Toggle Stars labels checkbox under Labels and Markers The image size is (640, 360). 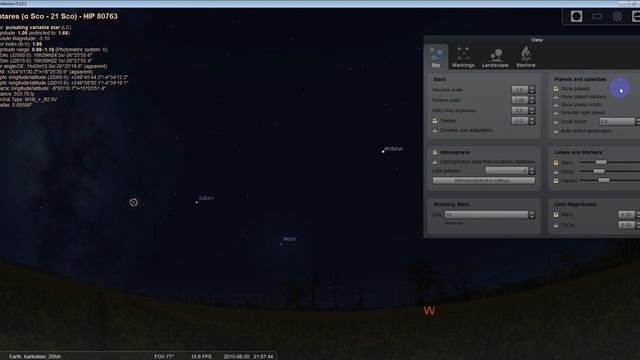(556, 162)
